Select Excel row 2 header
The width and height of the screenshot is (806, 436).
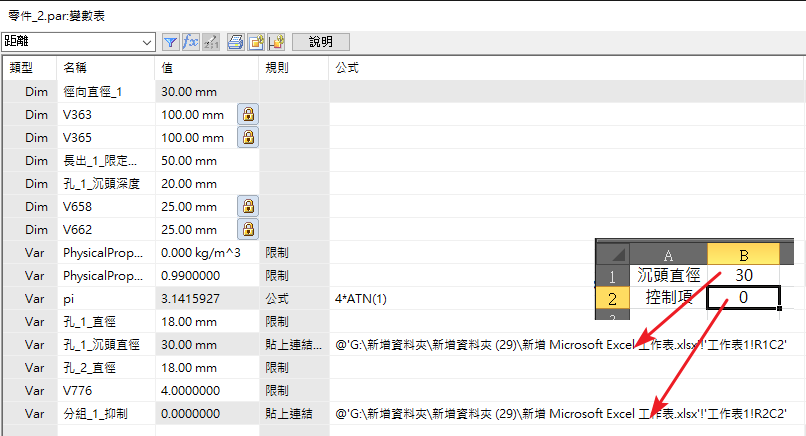612,298
